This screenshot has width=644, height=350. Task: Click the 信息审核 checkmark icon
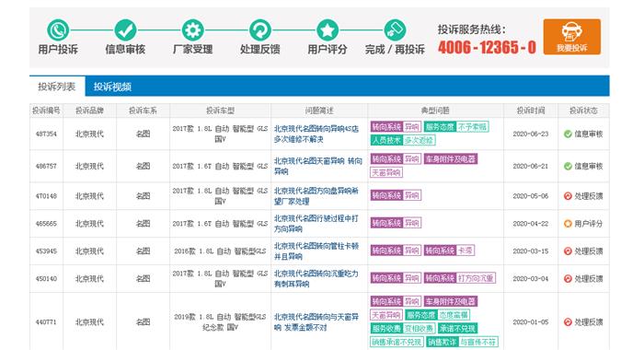[125, 30]
